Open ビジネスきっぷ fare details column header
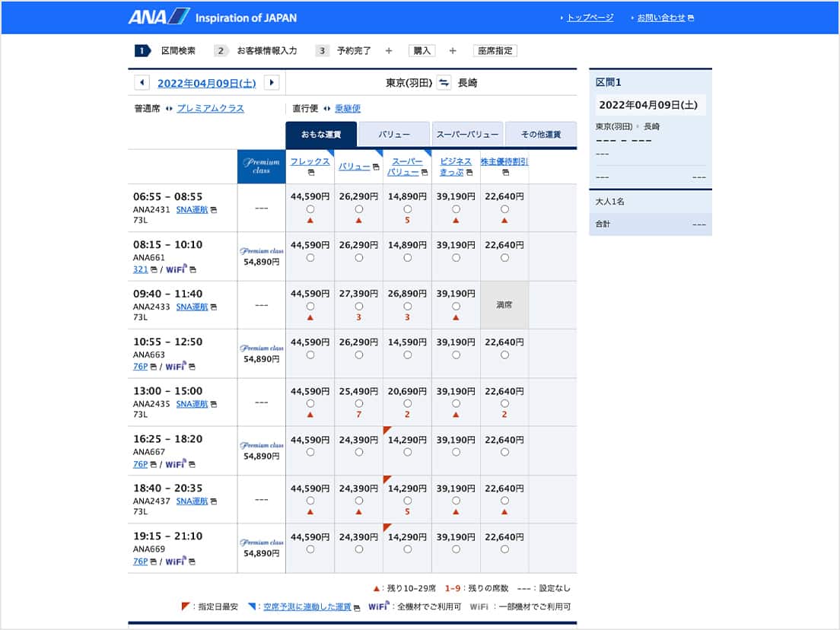The image size is (840, 630). click(456, 166)
